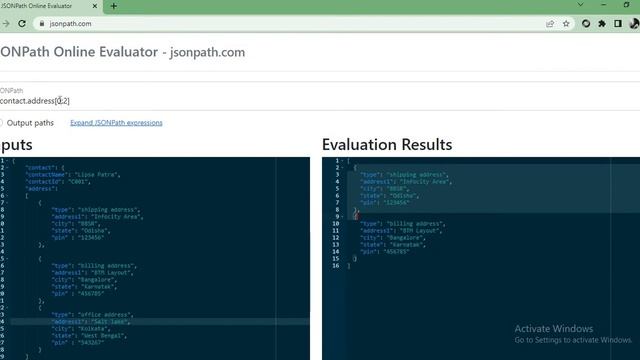This screenshot has height=360, width=640.
Task: Collapse shipping address object fold in Inputs
Action: pyautogui.click(x=7, y=203)
